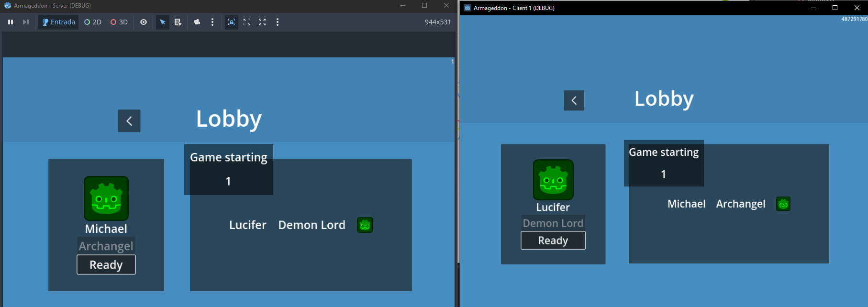The image size is (868, 307).
Task: Minimize the Armageddon Server window
Action: (x=403, y=5)
